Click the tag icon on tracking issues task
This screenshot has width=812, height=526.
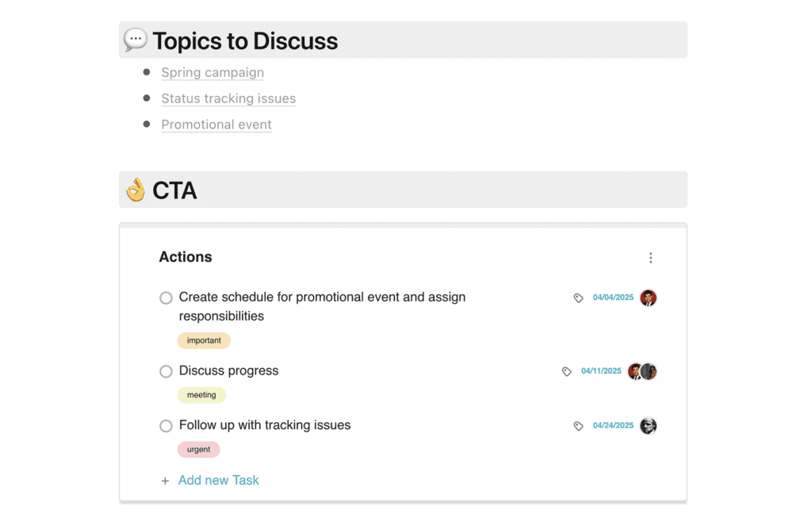point(578,426)
